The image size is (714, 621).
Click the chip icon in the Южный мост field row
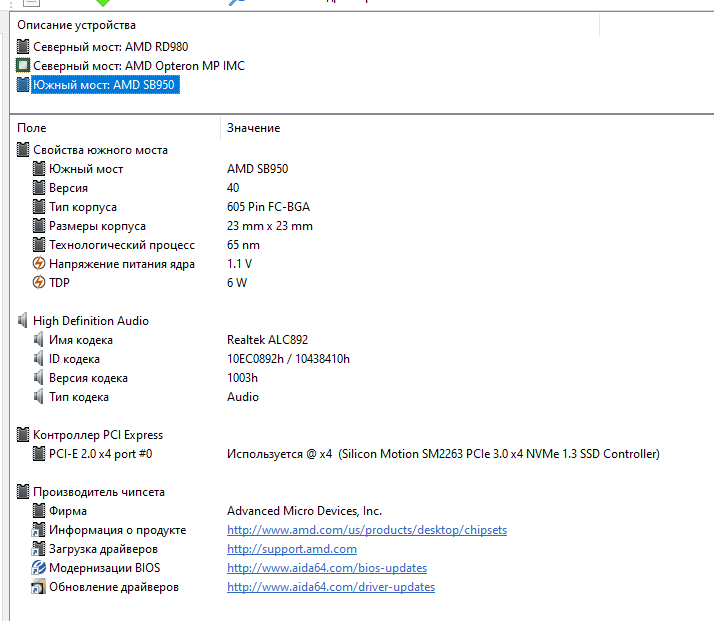(39, 169)
